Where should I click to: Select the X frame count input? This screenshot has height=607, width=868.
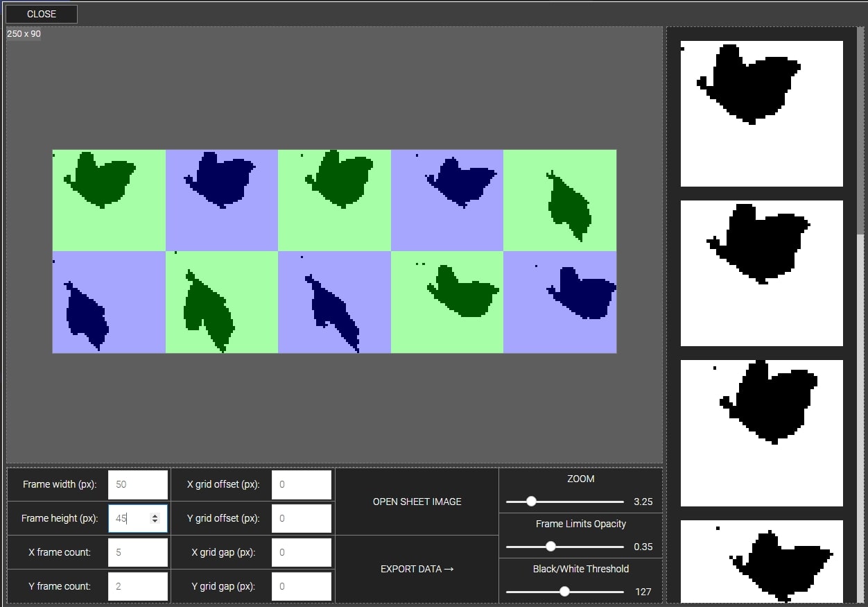(137, 552)
